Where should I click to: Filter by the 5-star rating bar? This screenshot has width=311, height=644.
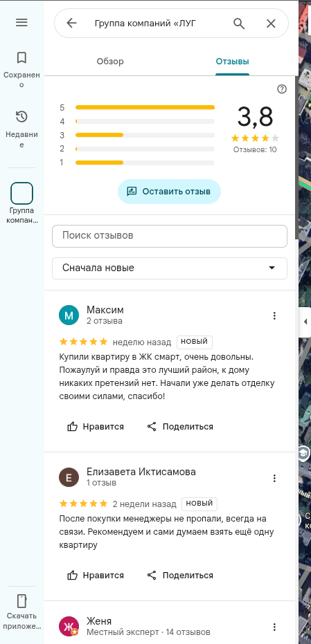click(x=137, y=108)
